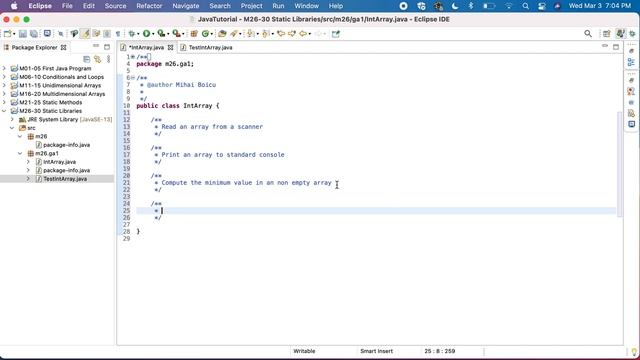The image size is (640, 360).
Task: Place the cursor on the line 28 closing brace
Action: click(x=138, y=231)
